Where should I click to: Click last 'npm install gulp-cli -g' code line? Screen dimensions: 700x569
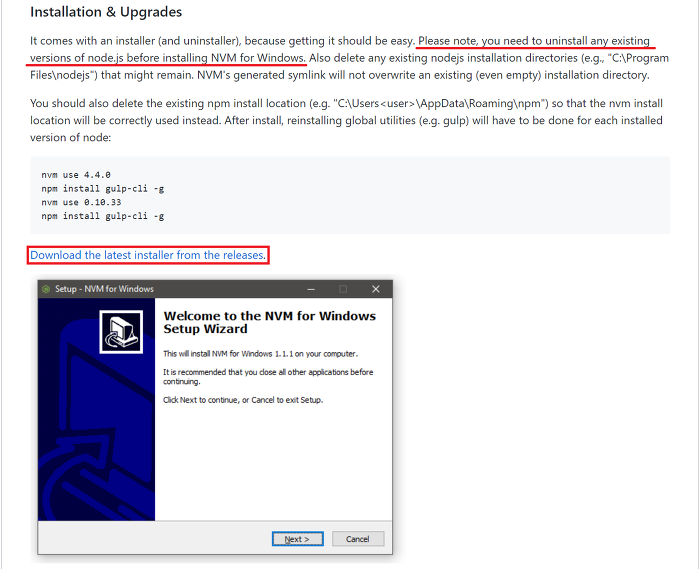click(103, 216)
